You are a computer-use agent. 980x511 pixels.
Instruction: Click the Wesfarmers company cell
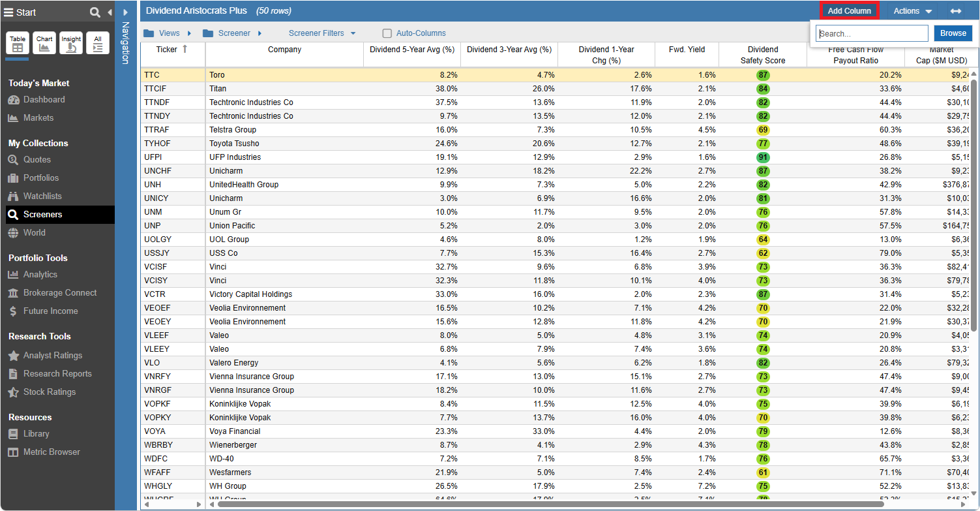[284, 472]
